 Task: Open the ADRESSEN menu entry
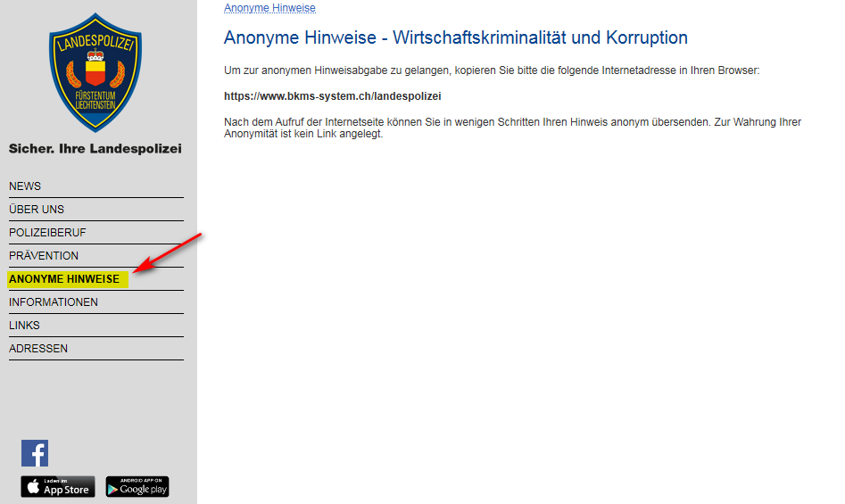click(38, 349)
